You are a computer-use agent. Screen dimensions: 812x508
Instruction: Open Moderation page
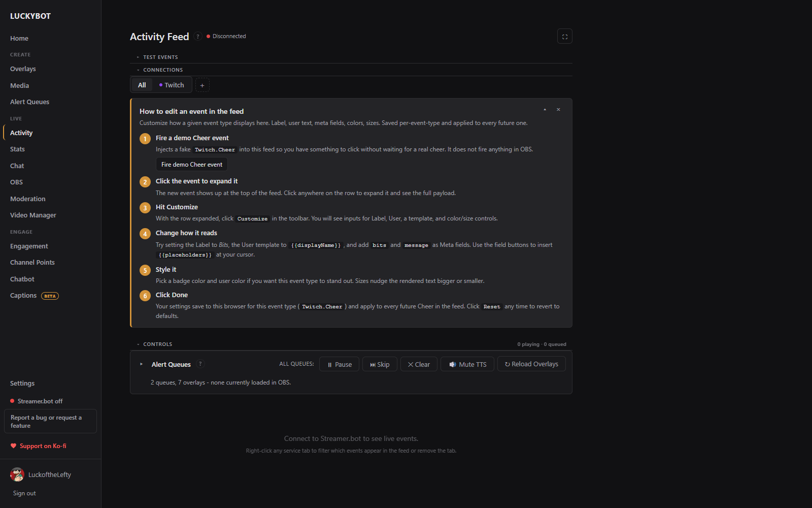click(x=27, y=199)
